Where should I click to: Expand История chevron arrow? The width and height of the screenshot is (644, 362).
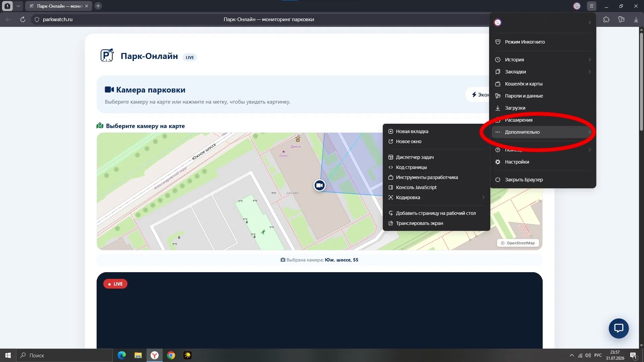point(590,60)
